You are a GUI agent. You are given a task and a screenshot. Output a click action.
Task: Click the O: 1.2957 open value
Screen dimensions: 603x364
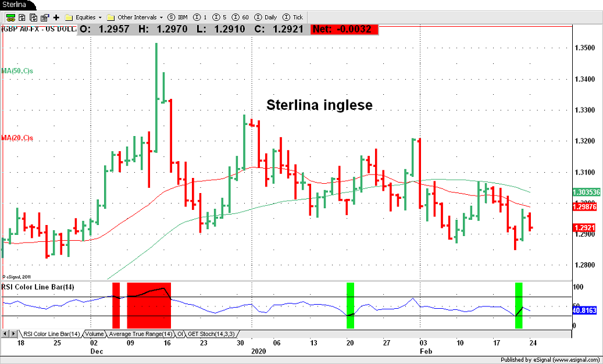coord(105,29)
